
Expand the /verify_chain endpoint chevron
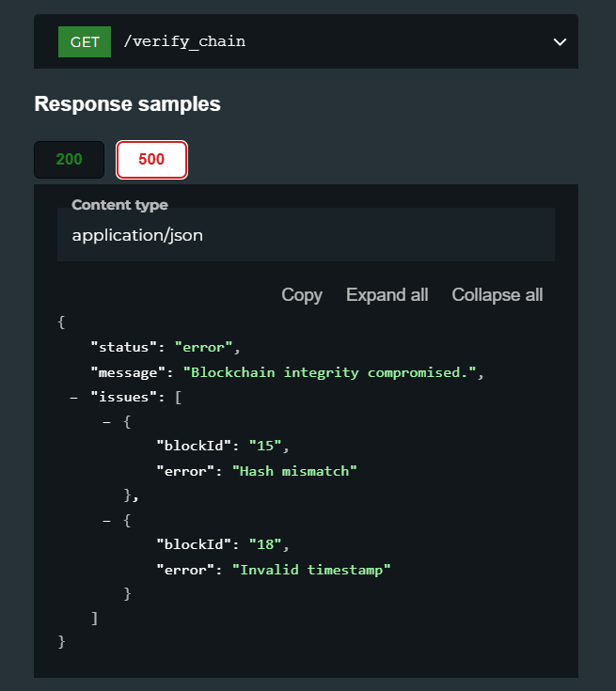560,42
